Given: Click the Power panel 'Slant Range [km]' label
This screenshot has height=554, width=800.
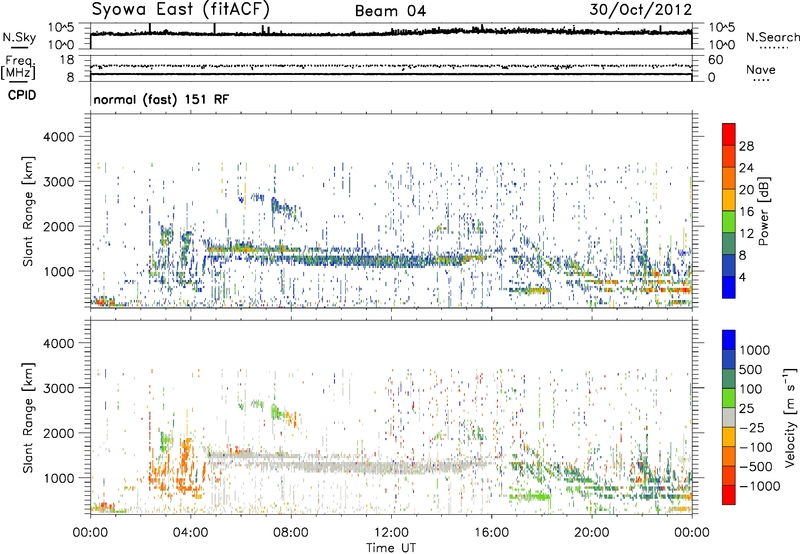Looking at the screenshot, I should click(28, 211).
